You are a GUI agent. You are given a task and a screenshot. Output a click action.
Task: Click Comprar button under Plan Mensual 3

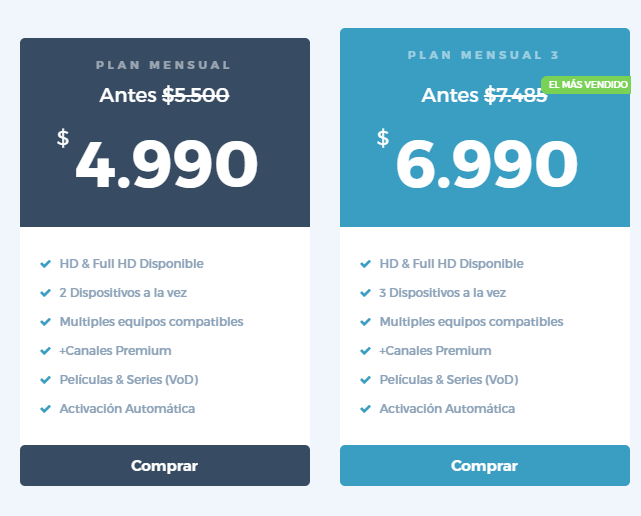484,466
